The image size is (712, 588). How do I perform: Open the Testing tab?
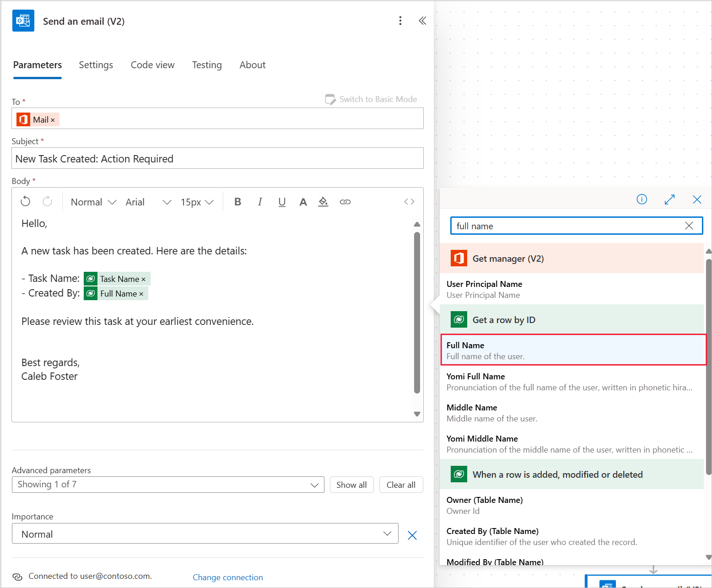coord(207,65)
